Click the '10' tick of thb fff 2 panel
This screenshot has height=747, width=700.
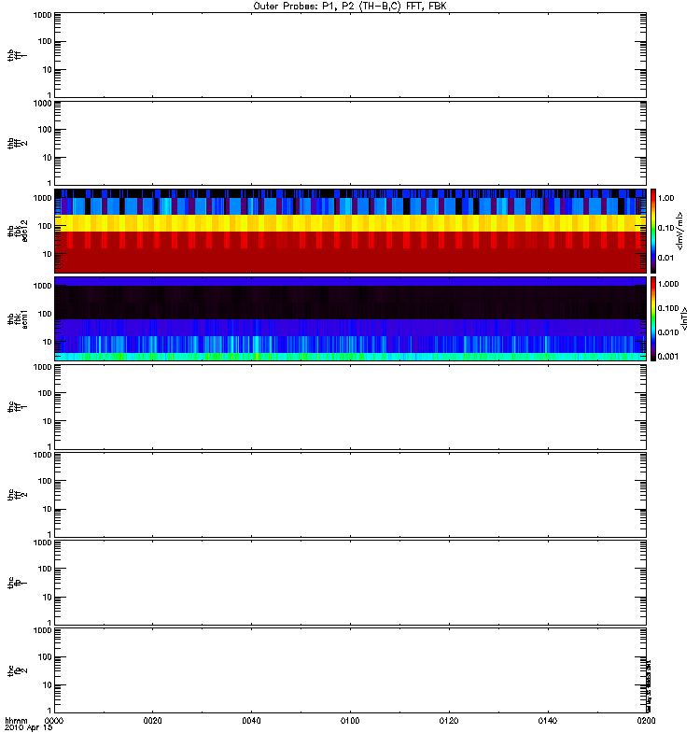pyautogui.click(x=48, y=158)
